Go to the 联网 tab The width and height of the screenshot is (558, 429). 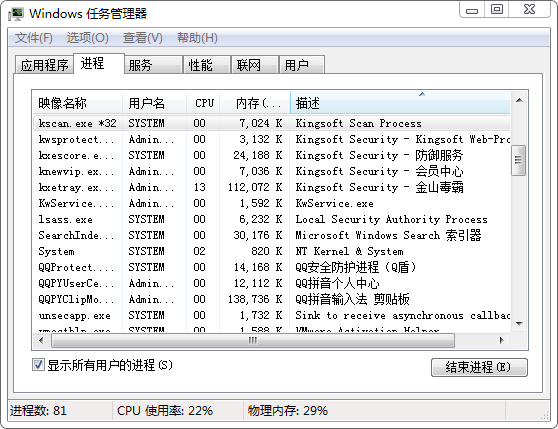click(x=255, y=65)
